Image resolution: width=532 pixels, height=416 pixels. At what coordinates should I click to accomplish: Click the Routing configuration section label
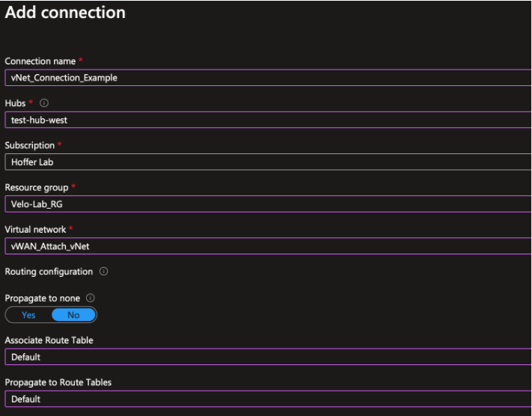[x=49, y=271]
